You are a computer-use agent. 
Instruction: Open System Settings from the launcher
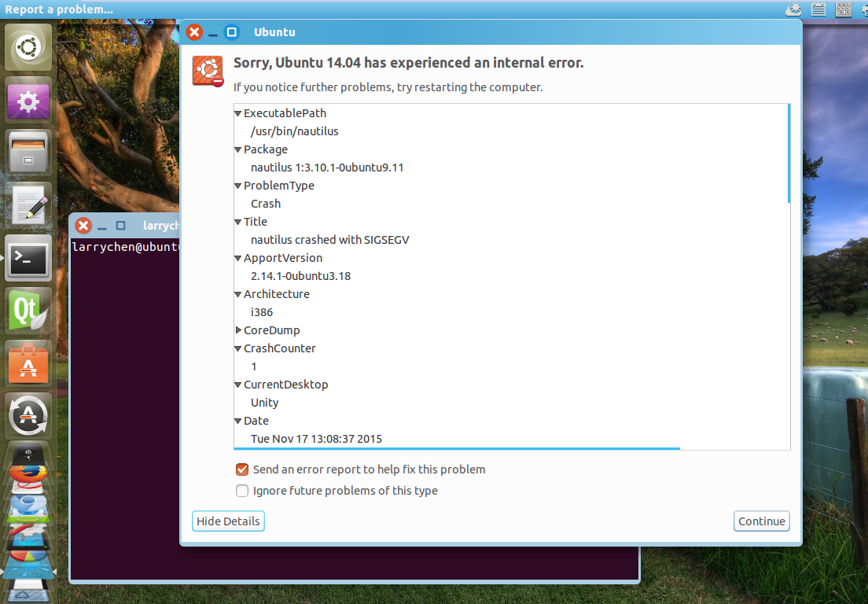[x=28, y=101]
